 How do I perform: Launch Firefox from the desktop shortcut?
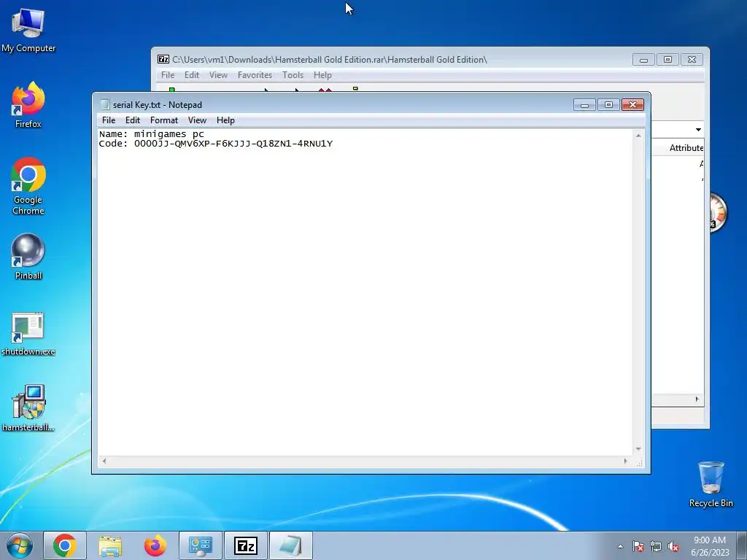(x=28, y=105)
